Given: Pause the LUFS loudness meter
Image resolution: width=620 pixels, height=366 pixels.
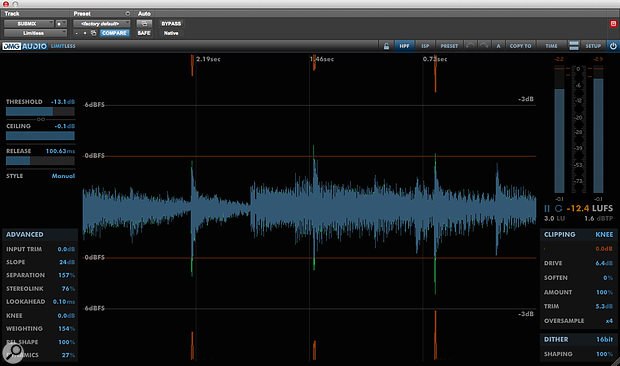Looking at the screenshot, I should [547, 208].
